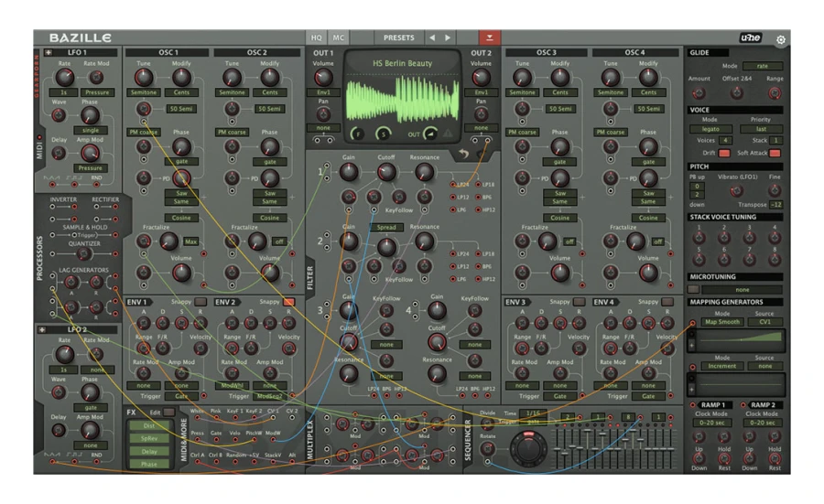Click the plus icon beside LFO 1
The image size is (824, 504).
pos(49,52)
